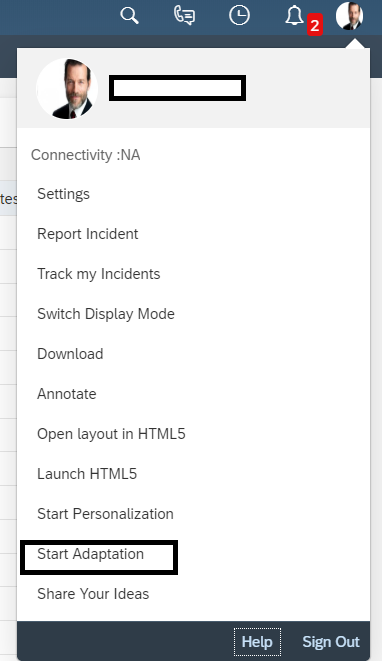Click the Help button

tap(257, 642)
